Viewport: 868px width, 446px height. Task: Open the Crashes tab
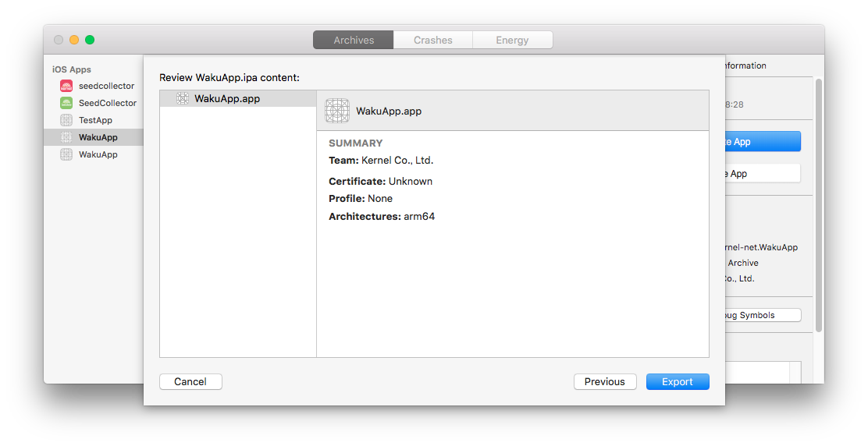433,40
